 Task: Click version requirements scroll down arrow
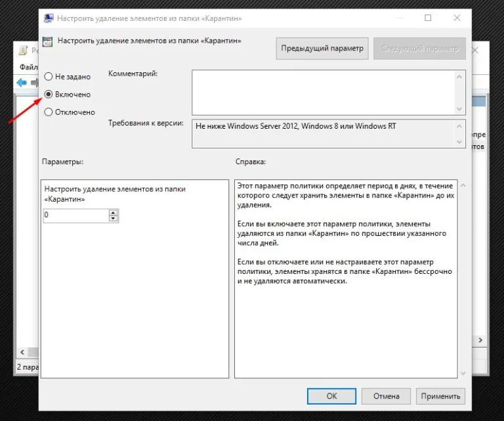(x=459, y=142)
